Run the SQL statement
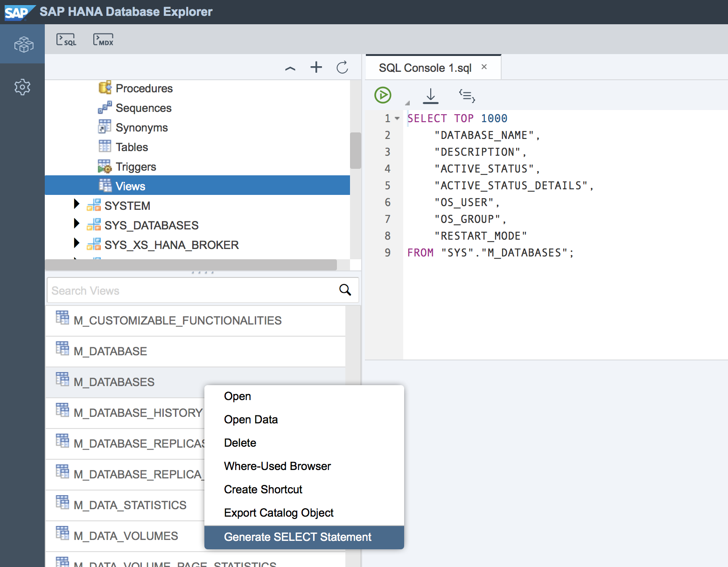 [x=382, y=95]
